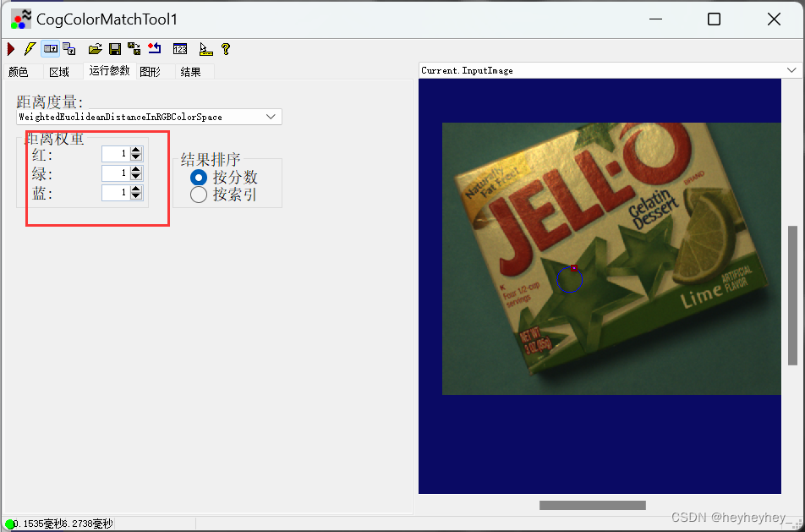Click the red handle on the circle region
Viewport: 805px width, 532px height.
click(x=574, y=267)
